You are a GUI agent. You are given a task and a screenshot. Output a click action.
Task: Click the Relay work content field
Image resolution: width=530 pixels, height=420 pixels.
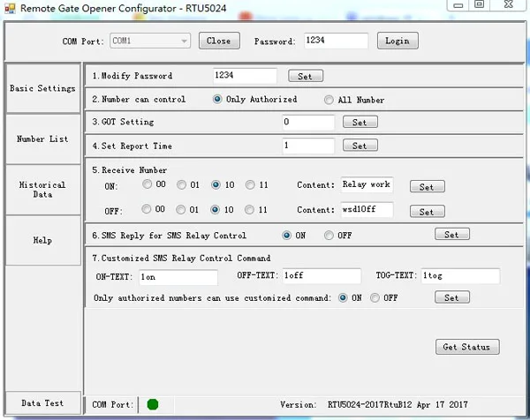[367, 184]
